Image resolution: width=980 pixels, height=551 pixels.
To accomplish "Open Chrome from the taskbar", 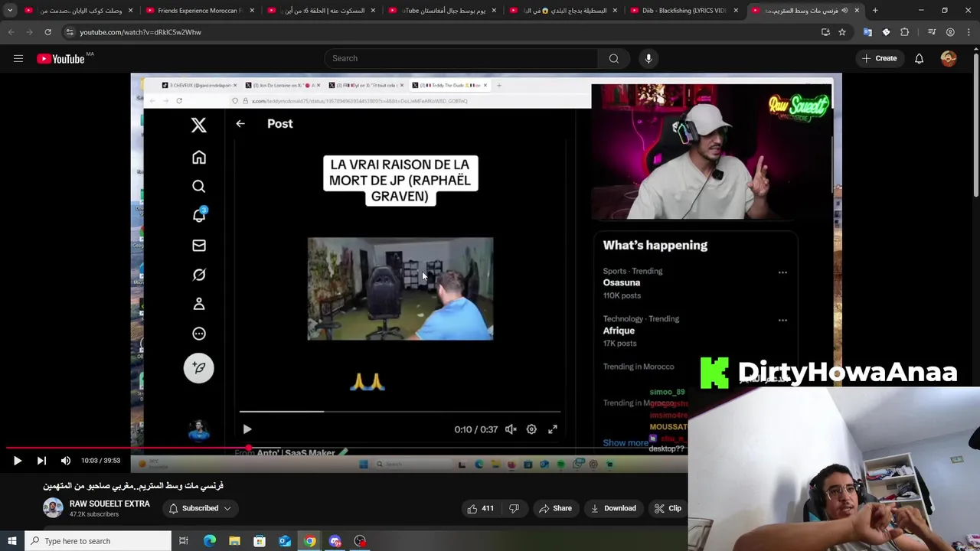I will click(310, 541).
